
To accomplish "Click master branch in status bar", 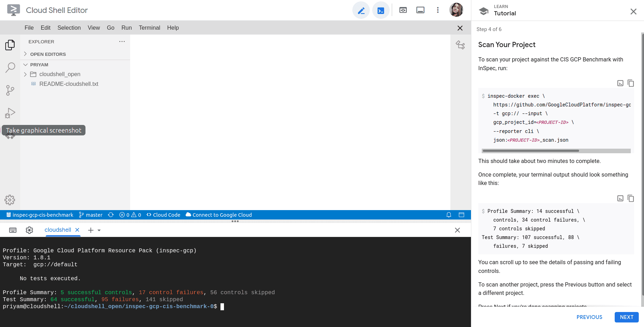I will pos(91,215).
